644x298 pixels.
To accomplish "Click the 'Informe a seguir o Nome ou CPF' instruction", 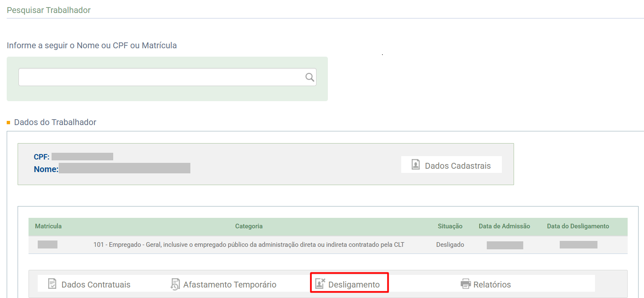I will click(92, 45).
